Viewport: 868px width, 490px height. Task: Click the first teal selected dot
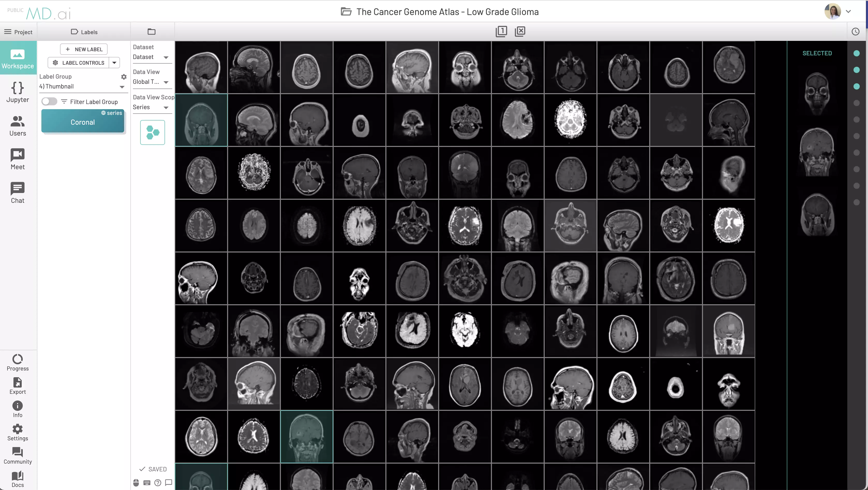coord(856,53)
